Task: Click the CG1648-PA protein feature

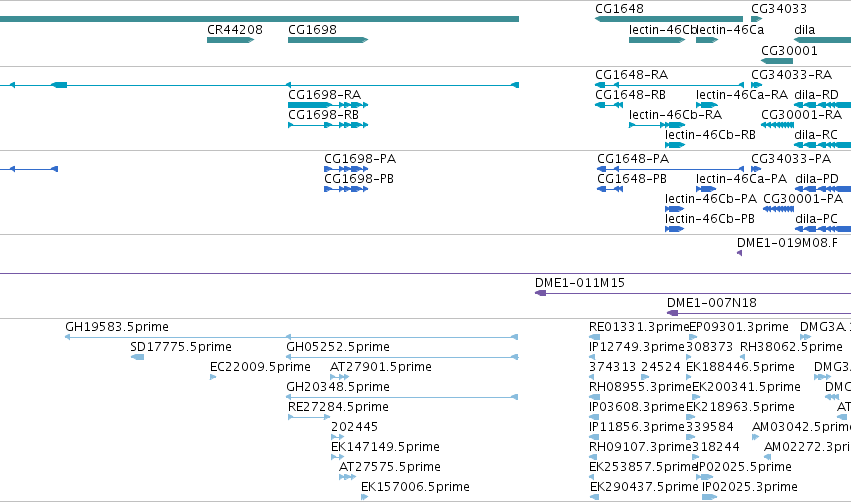Action: coord(670,169)
